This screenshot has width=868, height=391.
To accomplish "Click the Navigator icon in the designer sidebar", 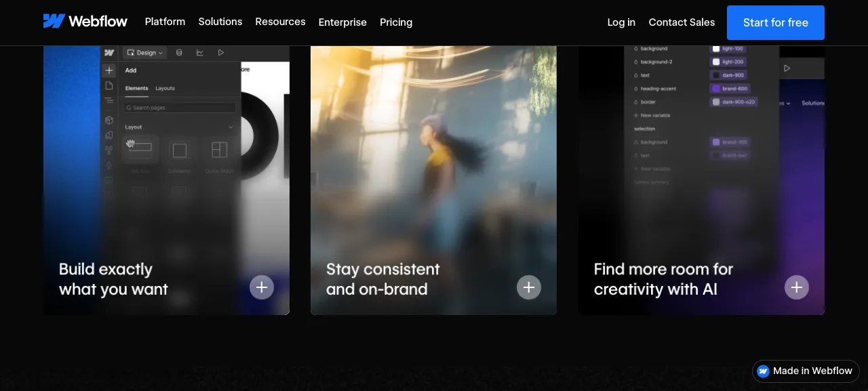I will pyautogui.click(x=109, y=100).
